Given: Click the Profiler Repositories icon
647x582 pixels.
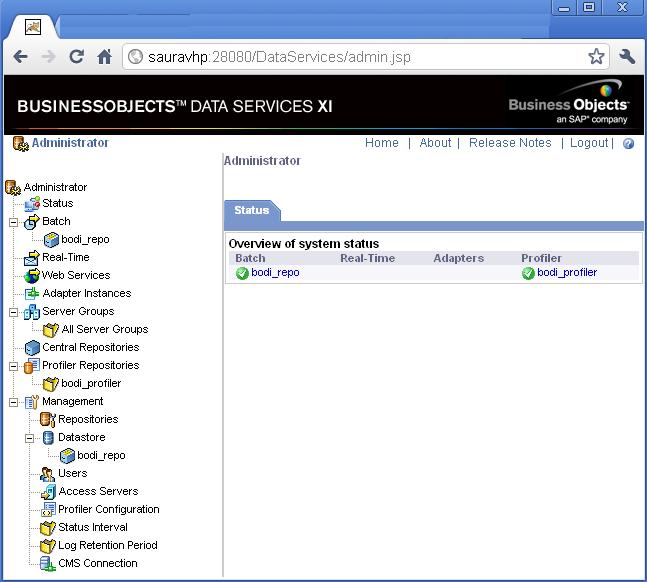Looking at the screenshot, I should tap(31, 366).
